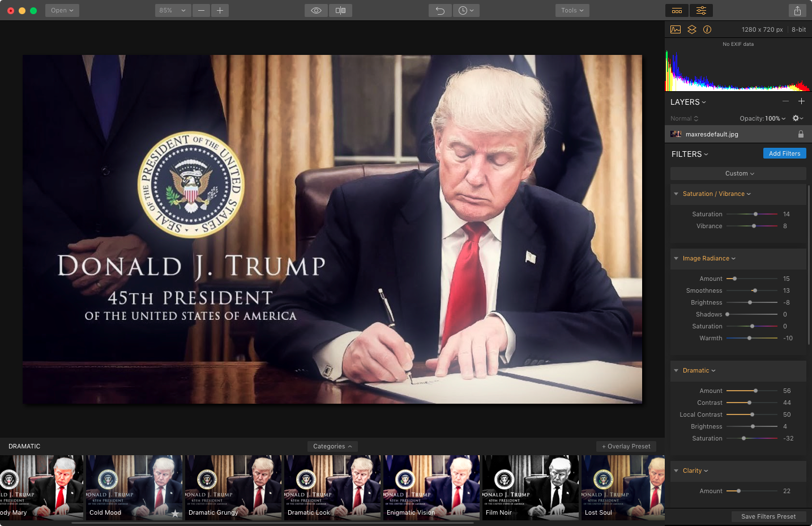The width and height of the screenshot is (812, 526).
Task: Open the Saturation / Vibrance filter menu
Action: (717, 194)
